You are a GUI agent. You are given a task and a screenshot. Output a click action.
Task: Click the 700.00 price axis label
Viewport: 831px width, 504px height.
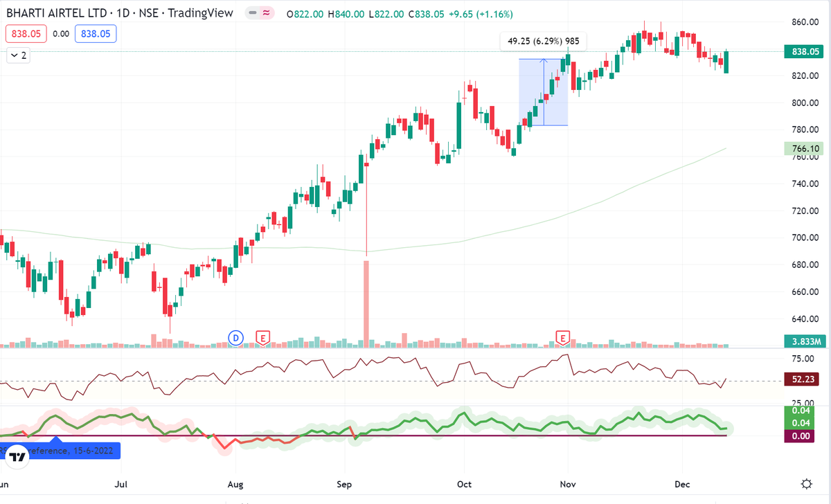(x=805, y=238)
